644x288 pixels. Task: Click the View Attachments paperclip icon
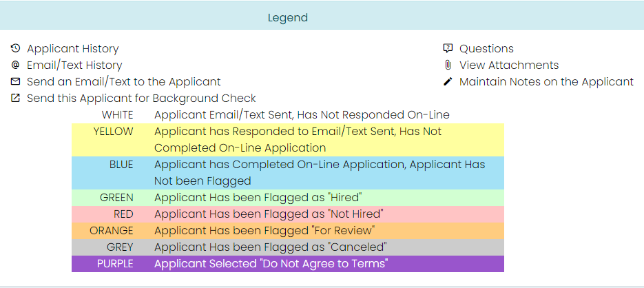[x=448, y=65]
